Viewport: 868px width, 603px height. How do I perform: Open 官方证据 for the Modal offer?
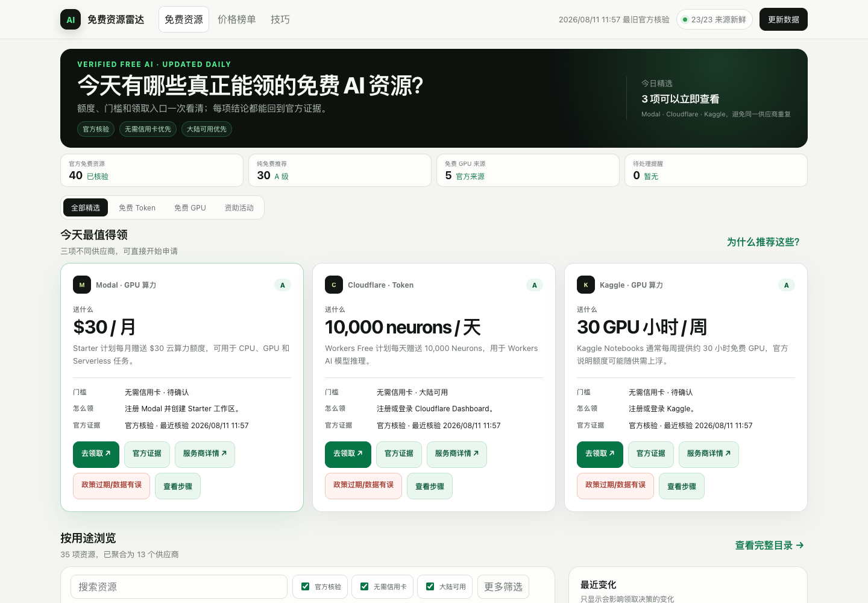pos(147,454)
